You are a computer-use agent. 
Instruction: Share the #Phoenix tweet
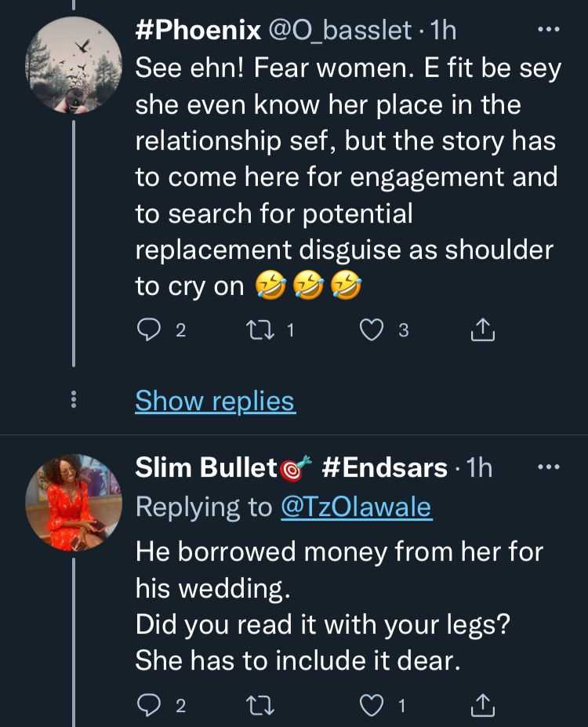click(483, 331)
